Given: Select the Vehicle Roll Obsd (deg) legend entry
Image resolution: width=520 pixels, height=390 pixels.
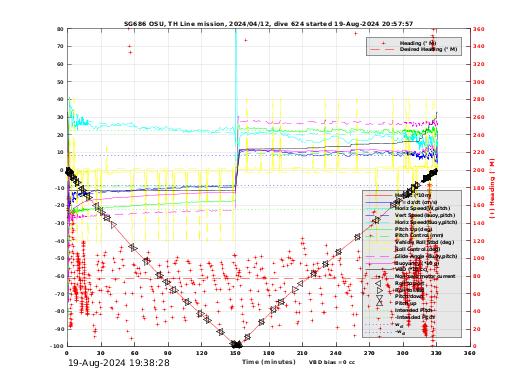Looking at the screenshot, I should (x=424, y=242).
